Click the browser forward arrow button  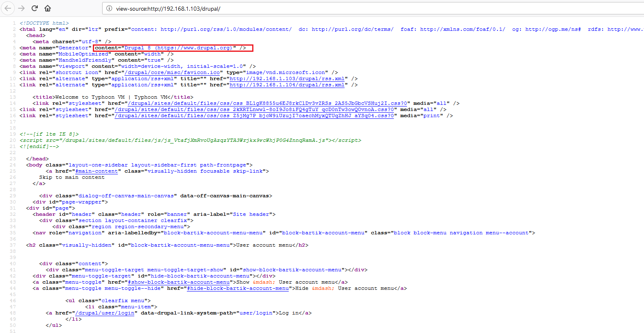click(21, 8)
